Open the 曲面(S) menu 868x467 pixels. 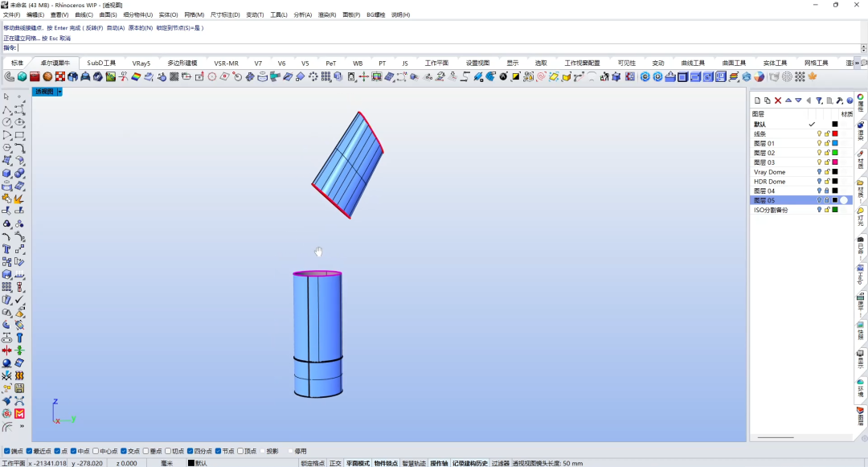[x=108, y=15]
